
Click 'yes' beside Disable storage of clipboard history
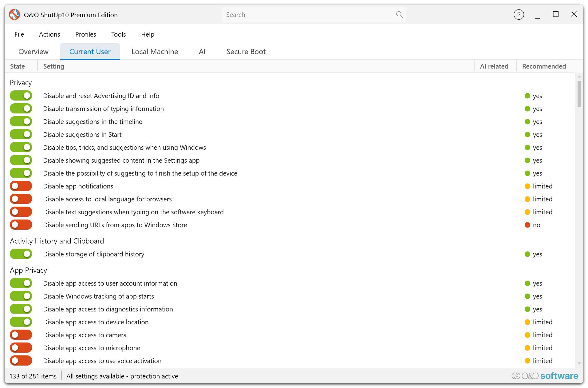(x=537, y=254)
